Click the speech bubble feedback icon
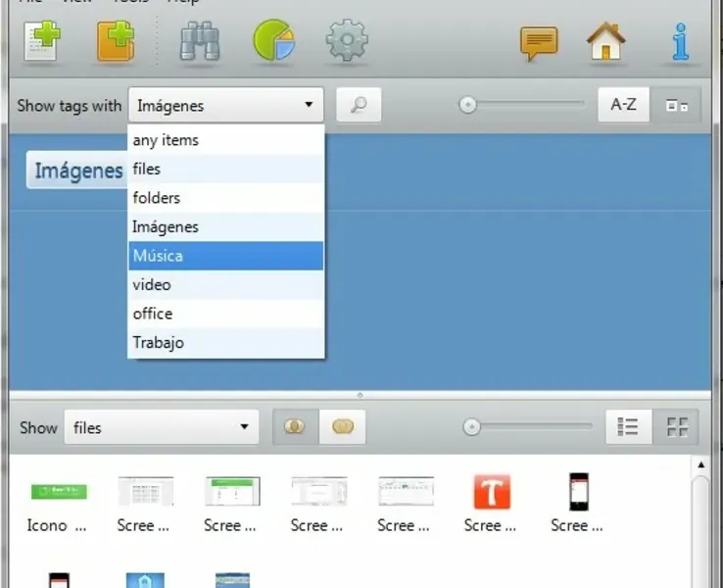 click(539, 43)
